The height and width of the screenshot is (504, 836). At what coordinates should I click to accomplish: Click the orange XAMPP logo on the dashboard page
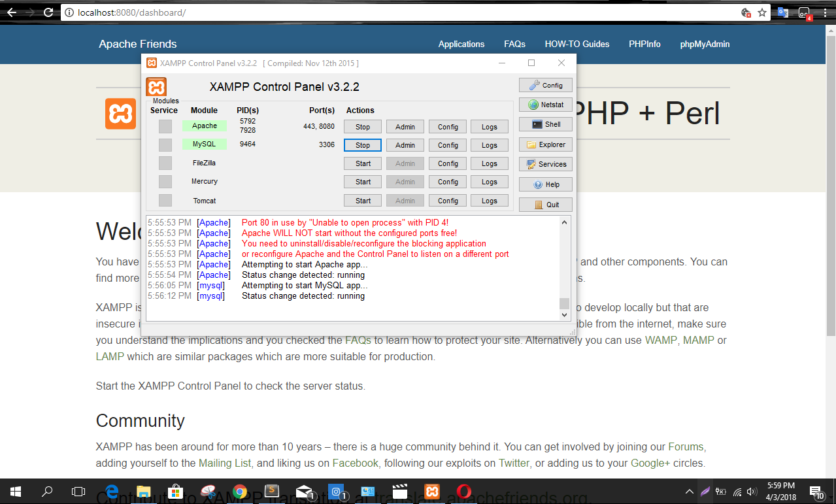point(120,114)
